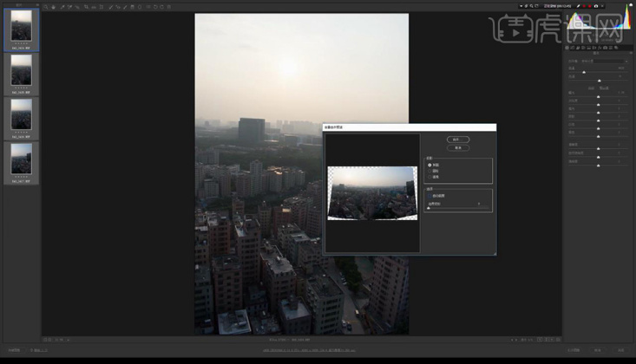
Task: Select the Zoom tool in the toolbar
Action: tap(46, 7)
